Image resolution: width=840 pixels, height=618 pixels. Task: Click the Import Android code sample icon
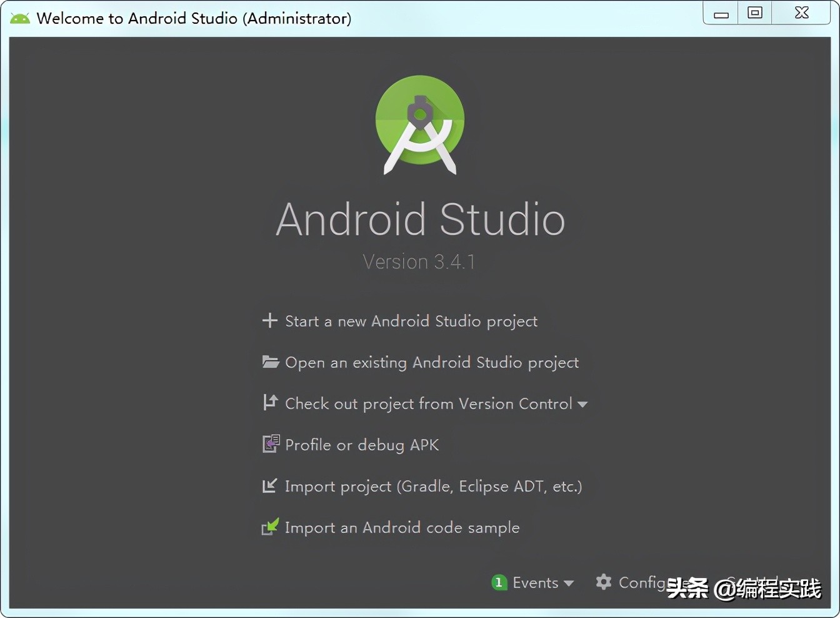tap(270, 527)
